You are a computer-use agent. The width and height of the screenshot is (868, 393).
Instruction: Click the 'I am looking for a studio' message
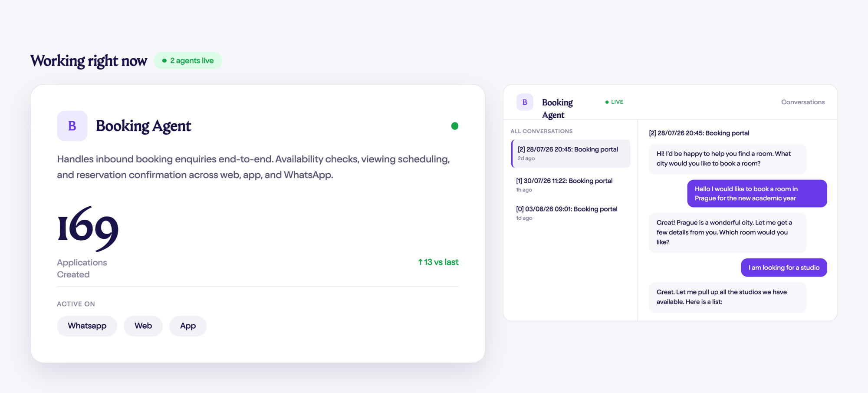784,268
